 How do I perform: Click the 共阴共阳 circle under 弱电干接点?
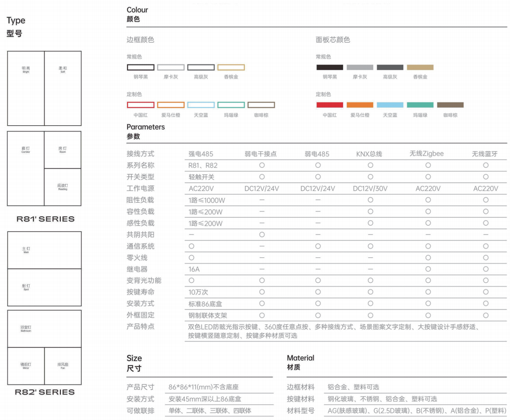(x=262, y=235)
